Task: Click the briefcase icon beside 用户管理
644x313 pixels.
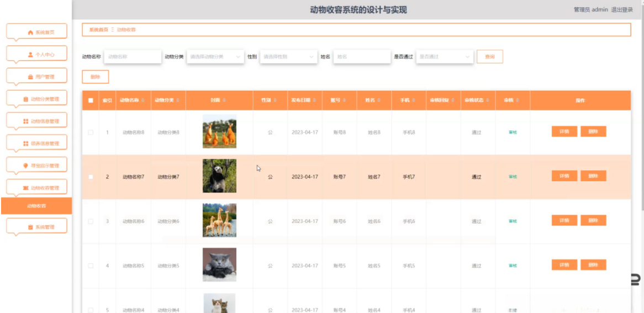Action: click(30, 77)
